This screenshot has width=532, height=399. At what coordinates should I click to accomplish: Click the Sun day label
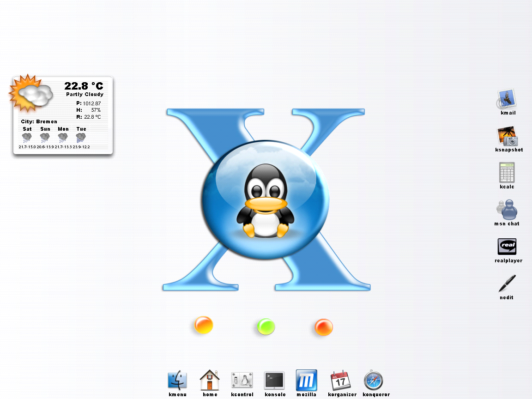click(x=45, y=129)
